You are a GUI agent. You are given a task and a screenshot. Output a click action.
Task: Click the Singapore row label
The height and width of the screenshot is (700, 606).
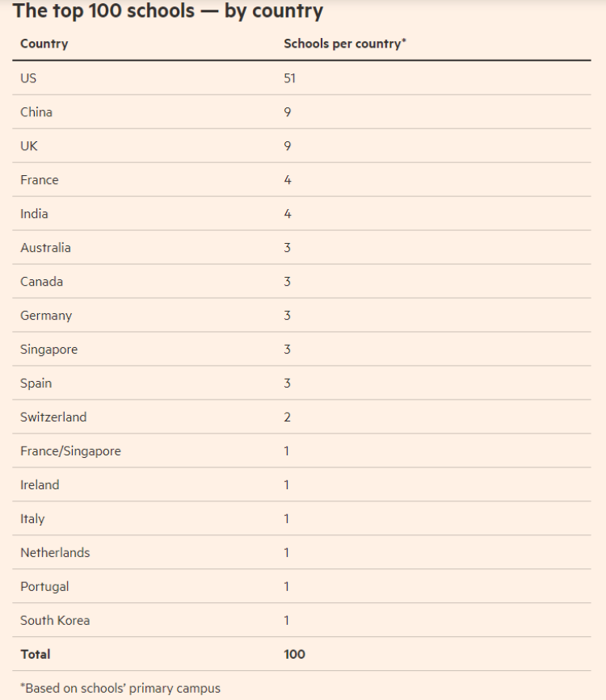(49, 350)
